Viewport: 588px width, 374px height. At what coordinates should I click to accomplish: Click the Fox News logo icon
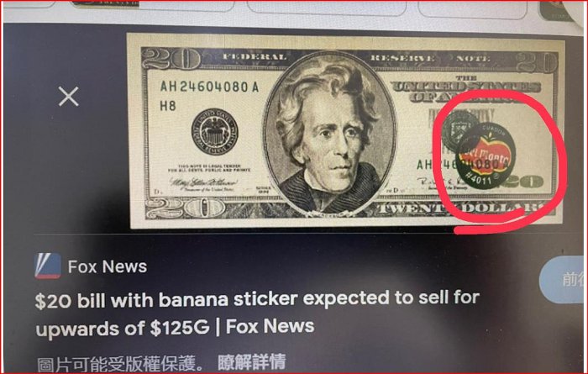48,266
